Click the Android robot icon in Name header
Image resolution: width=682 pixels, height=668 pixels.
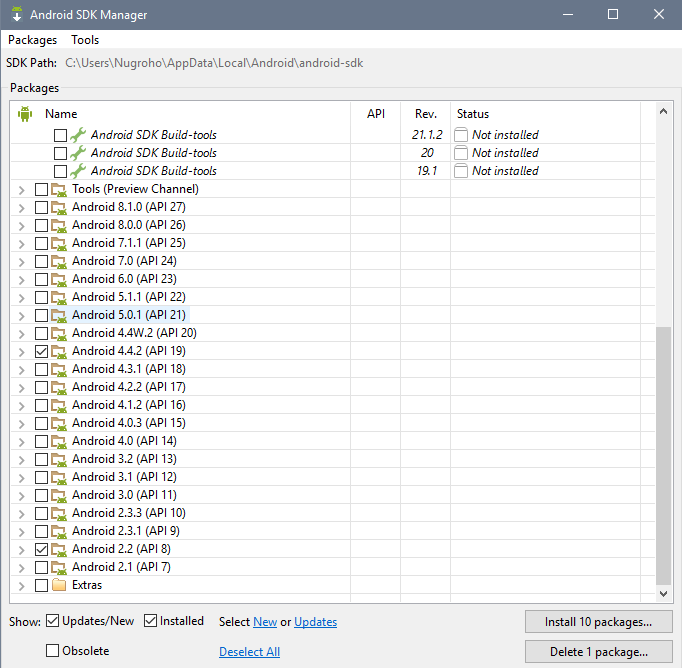click(x=25, y=114)
